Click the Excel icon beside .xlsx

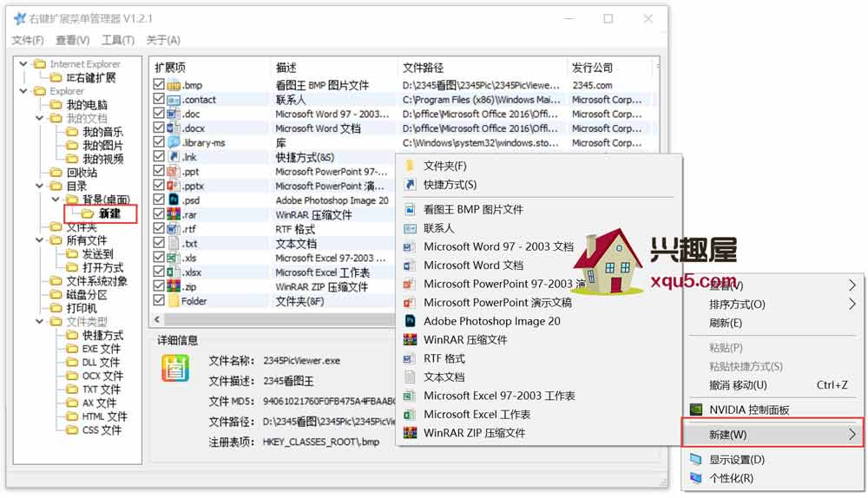click(x=174, y=272)
